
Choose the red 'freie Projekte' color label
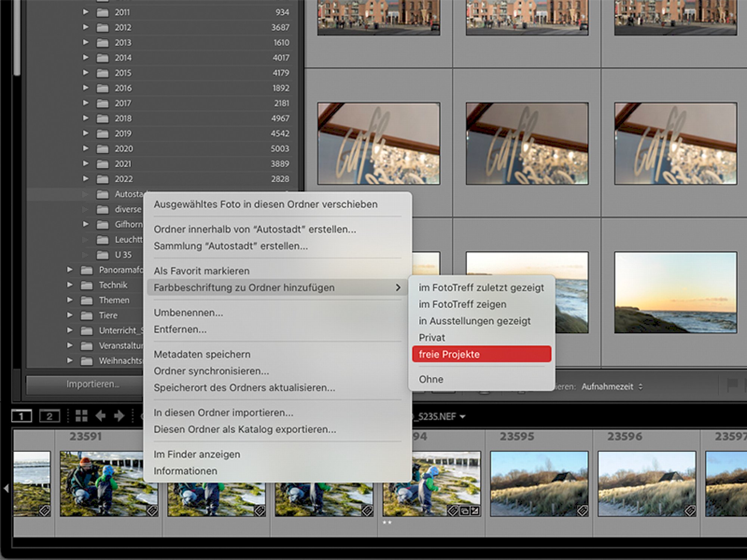(481, 354)
